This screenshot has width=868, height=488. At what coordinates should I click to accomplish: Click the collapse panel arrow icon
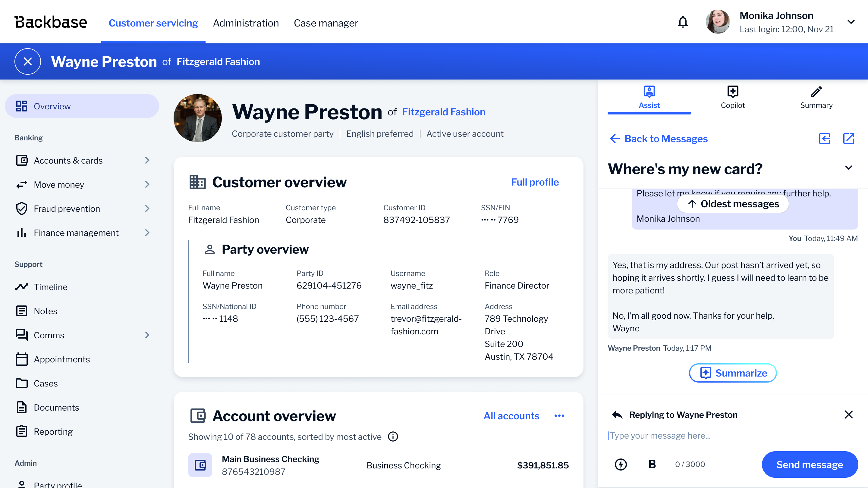tap(825, 139)
